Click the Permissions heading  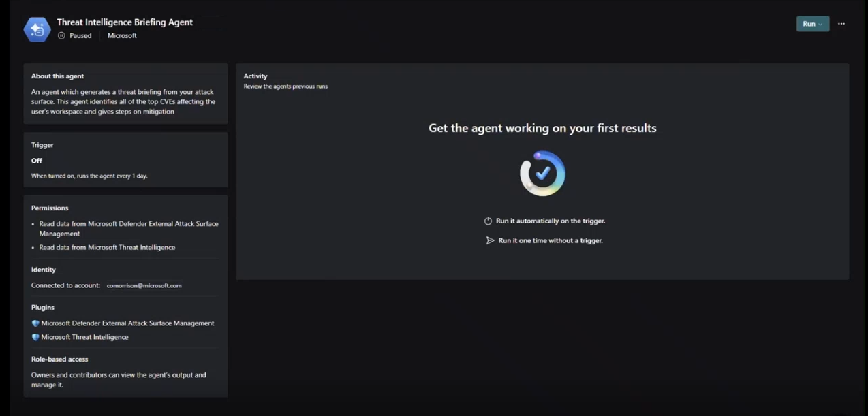50,208
